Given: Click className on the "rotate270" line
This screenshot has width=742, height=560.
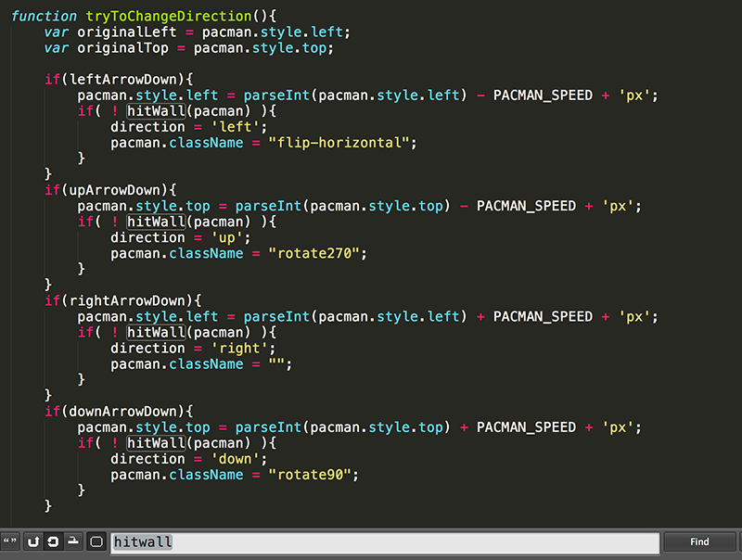Looking at the screenshot, I should [206, 253].
